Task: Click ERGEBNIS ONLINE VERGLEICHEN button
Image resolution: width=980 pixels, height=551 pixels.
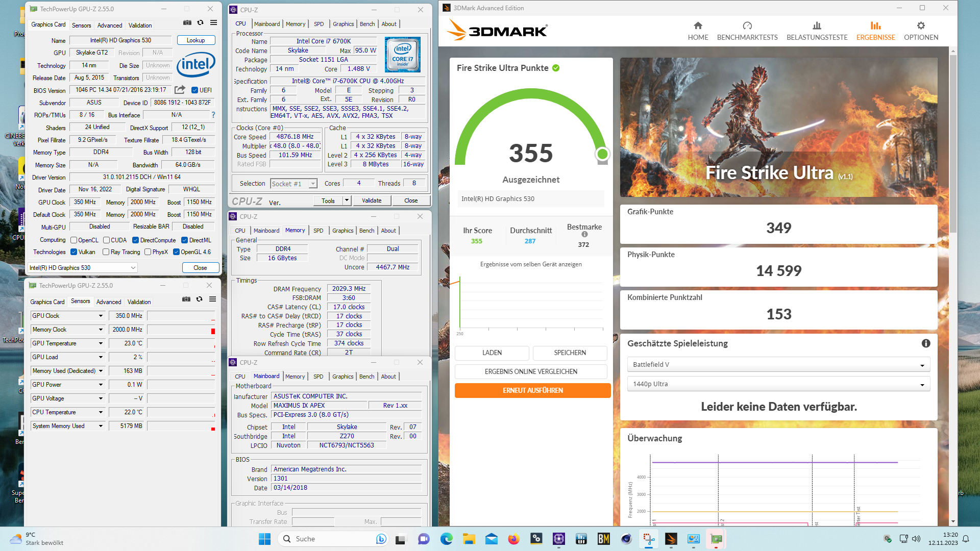Action: tap(531, 371)
